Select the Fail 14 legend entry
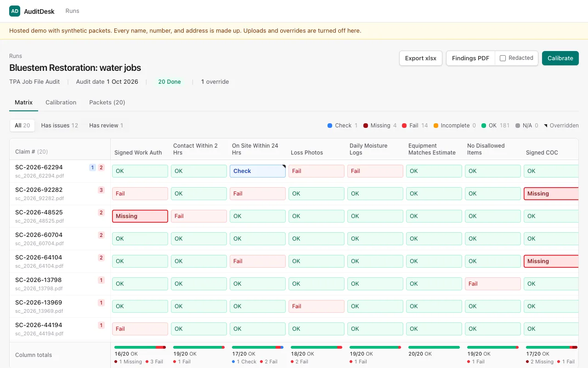The width and height of the screenshot is (588, 368). click(x=415, y=126)
